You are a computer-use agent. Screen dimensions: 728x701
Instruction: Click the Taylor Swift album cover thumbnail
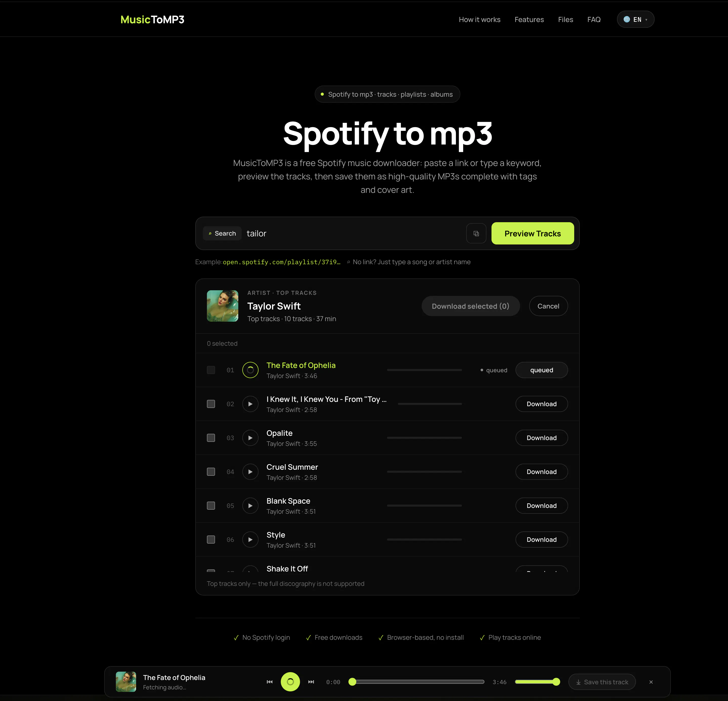[223, 306]
